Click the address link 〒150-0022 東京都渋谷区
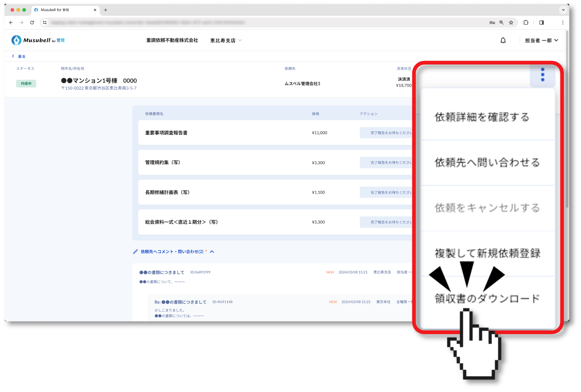The height and width of the screenshot is (392, 581). pos(98,88)
